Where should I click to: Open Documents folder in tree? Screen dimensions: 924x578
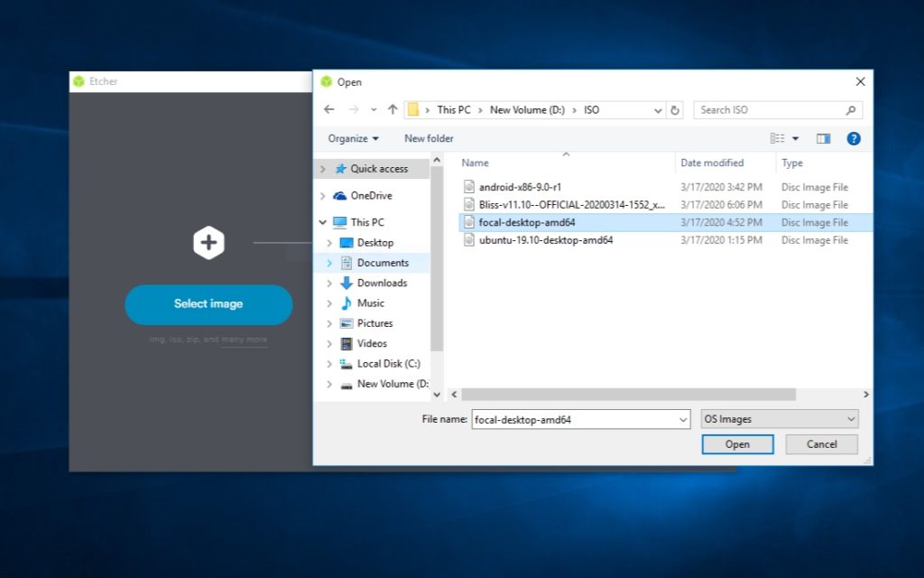tap(383, 263)
